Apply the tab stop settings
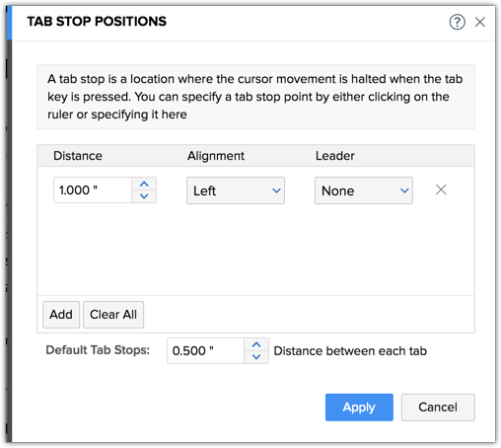Screen dimensions: 501x448 click(x=359, y=408)
